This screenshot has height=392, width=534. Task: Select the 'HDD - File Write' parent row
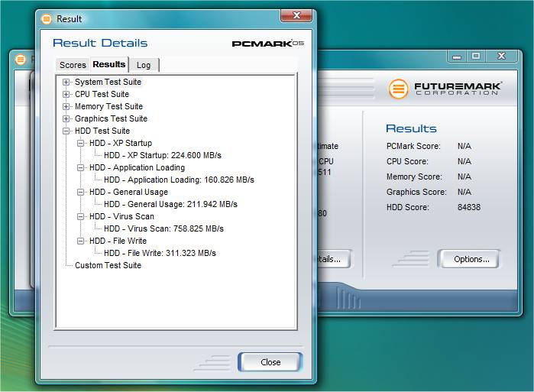118,241
